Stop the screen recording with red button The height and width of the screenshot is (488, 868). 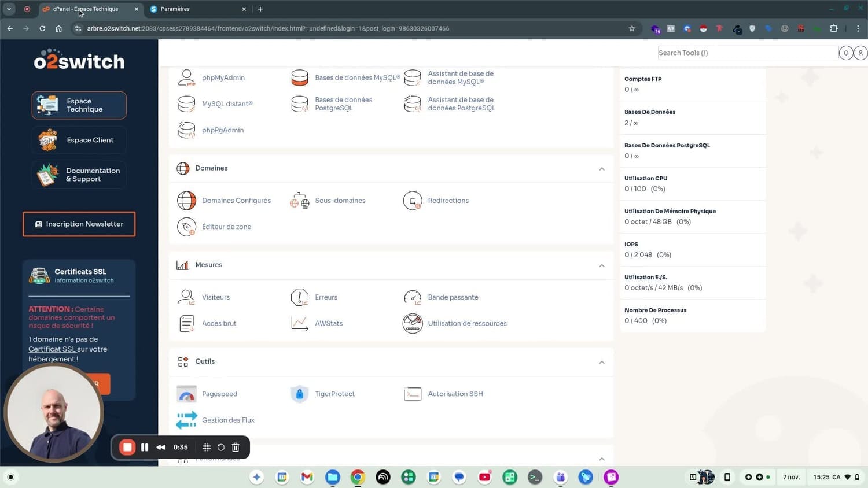click(127, 447)
